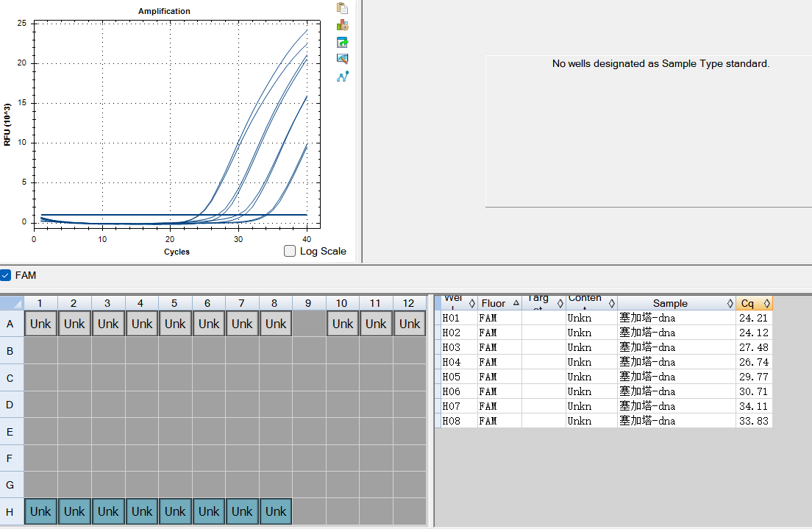This screenshot has height=529, width=812.
Task: Uncheck the FAM fluorophore checkbox
Action: 5,275
